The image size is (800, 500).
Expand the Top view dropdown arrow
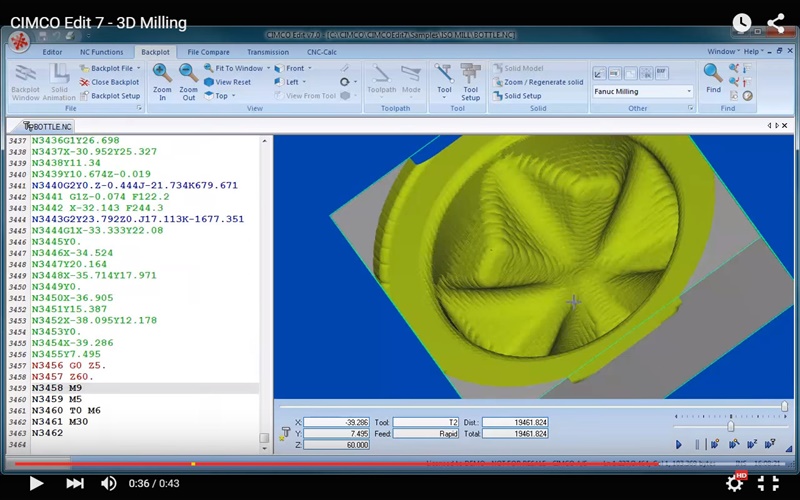click(x=233, y=95)
